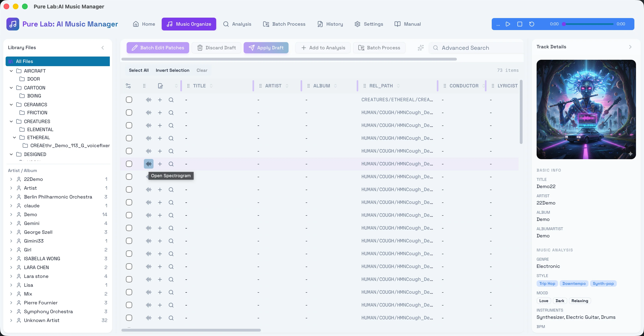Open the History tab
Screen dimensions: 644x336
coord(330,24)
